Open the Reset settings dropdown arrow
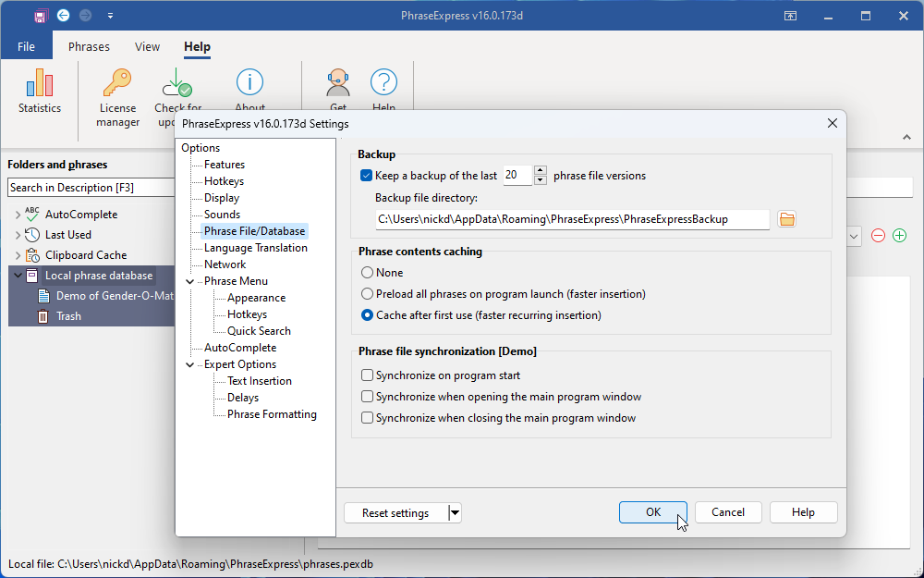The image size is (924, 578). click(455, 513)
